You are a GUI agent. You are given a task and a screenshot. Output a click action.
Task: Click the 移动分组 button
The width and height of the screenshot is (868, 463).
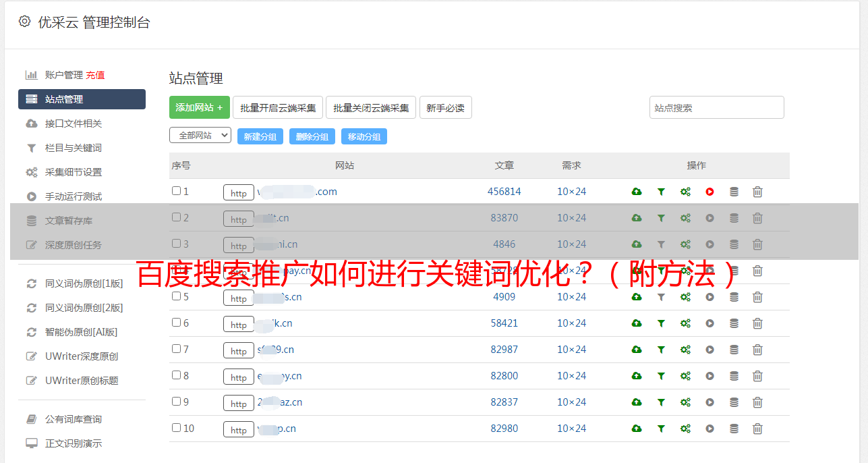(x=364, y=136)
